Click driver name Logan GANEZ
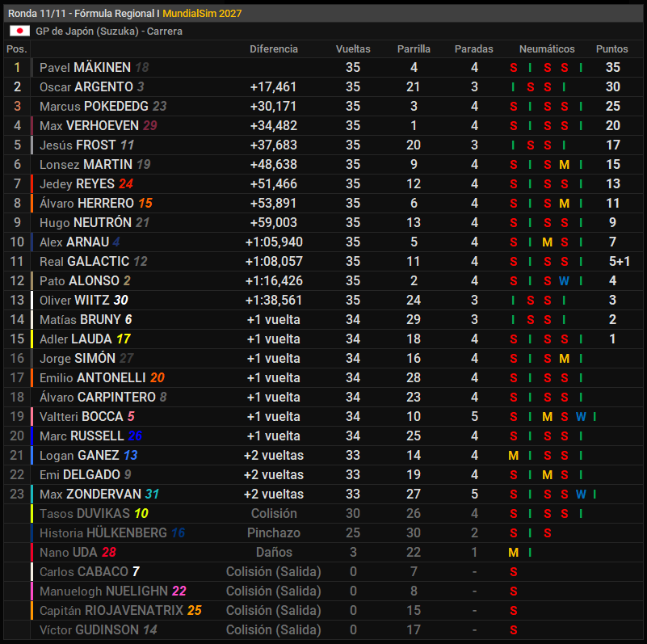Screen dimensions: 647x644 click(79, 456)
